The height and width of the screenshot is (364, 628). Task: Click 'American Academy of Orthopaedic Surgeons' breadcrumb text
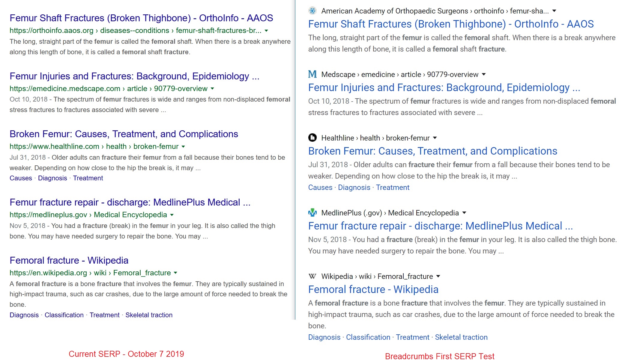395,11
